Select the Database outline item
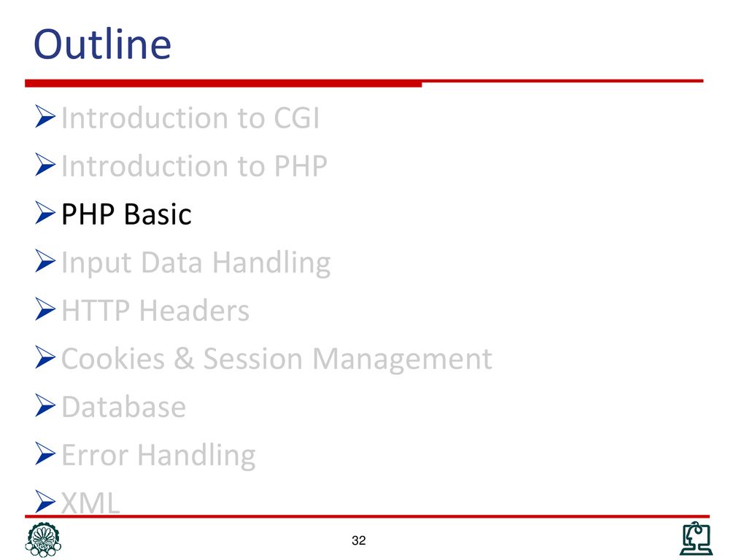Screen dimensions: 747x560 [x=124, y=407]
